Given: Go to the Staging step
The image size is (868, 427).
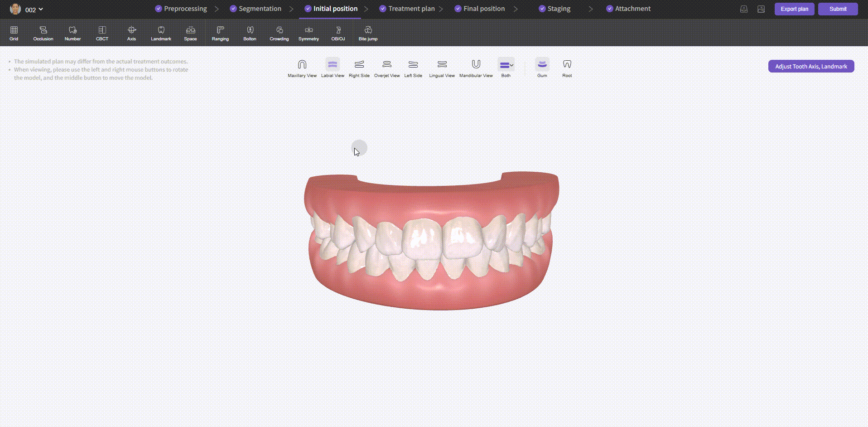Looking at the screenshot, I should tap(555, 9).
